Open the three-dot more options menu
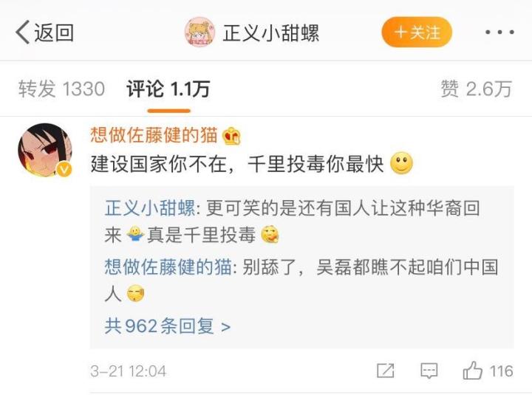Viewport: 532px width, 395px height. point(499,32)
